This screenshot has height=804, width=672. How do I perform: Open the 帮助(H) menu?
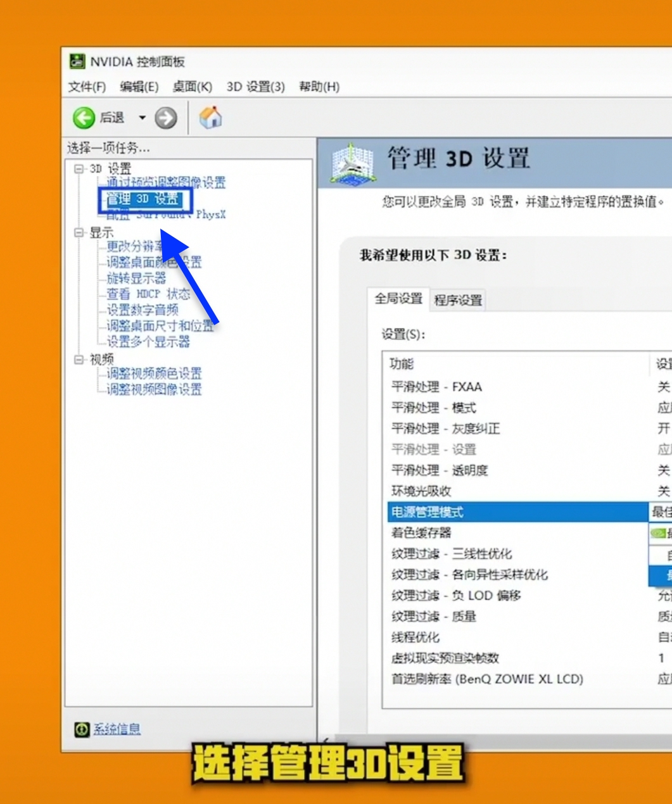[x=320, y=87]
